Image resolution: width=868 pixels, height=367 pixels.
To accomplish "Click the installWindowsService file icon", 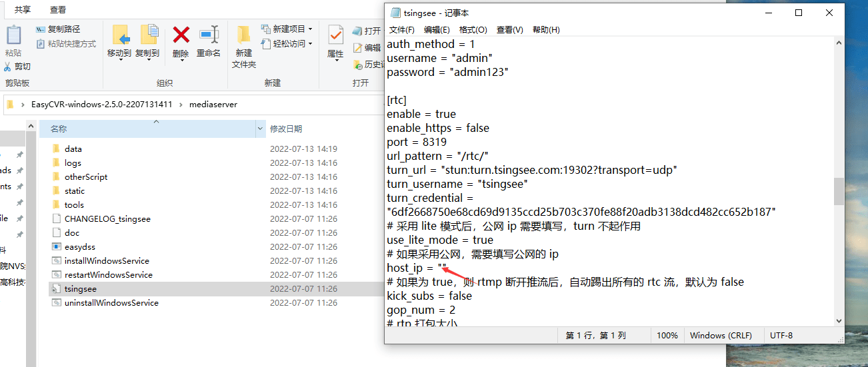I will coord(56,261).
